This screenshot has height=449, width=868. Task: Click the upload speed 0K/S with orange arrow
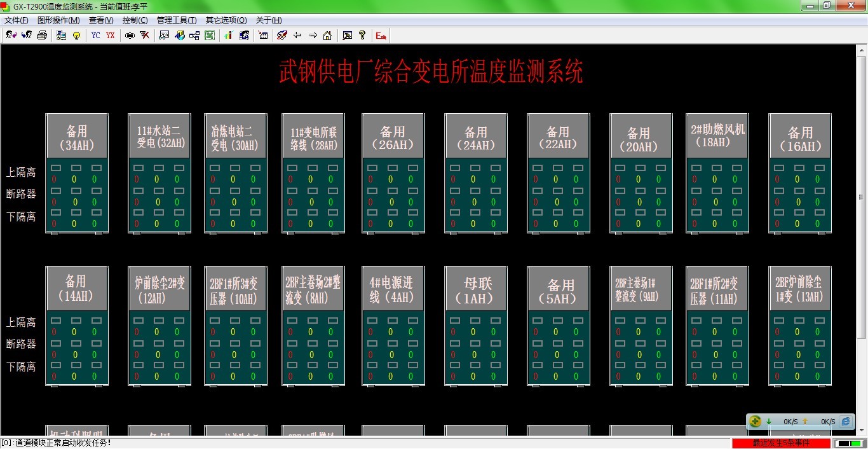click(x=818, y=421)
